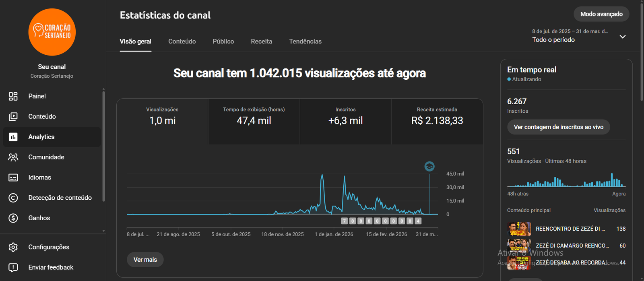Click Ver contagem de inscritos ao vivo
644x281 pixels.
pos(558,127)
